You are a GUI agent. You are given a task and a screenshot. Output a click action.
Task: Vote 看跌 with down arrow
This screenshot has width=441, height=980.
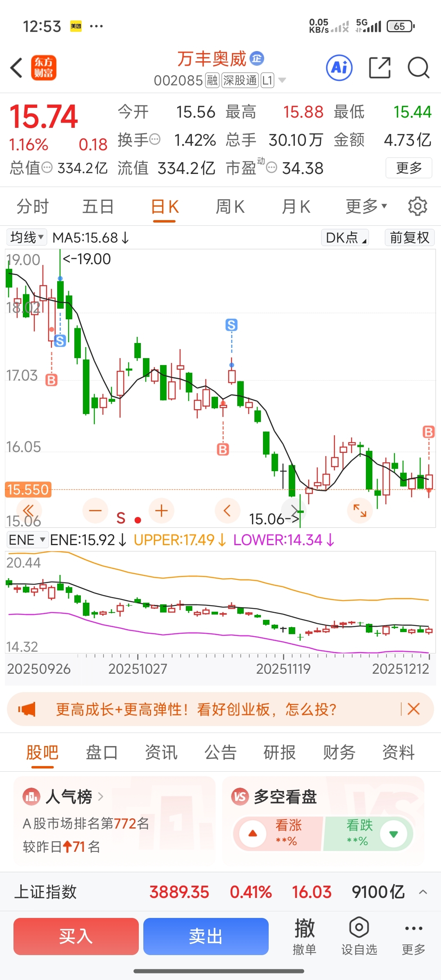pos(394,833)
